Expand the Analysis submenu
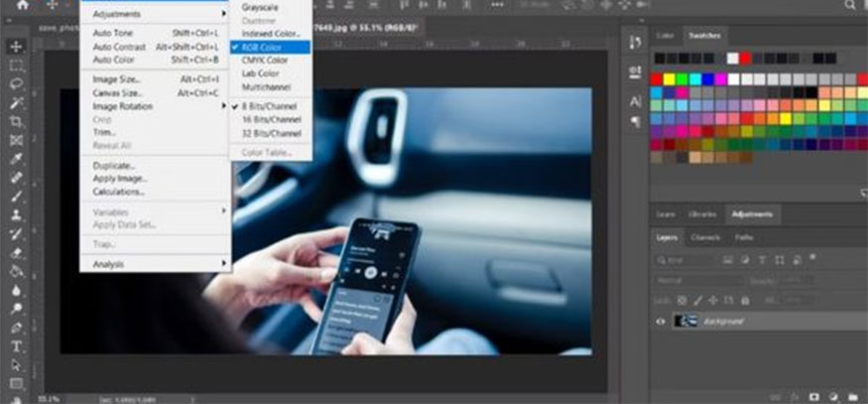868x404 pixels. tap(156, 264)
